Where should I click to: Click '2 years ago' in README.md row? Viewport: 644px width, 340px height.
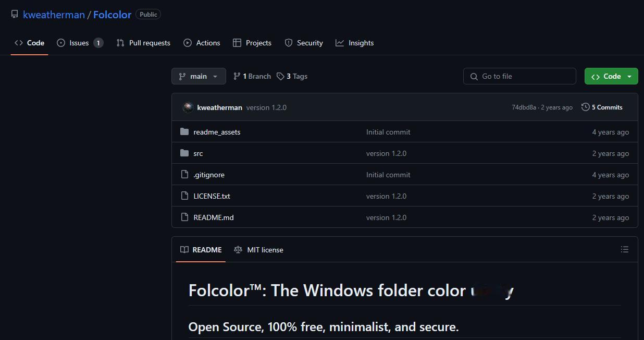tap(610, 217)
